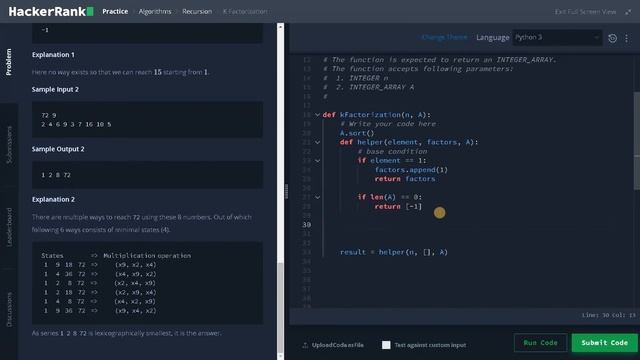Open Recursion breadcrumb item
This screenshot has height=360, width=640.
tap(197, 11)
